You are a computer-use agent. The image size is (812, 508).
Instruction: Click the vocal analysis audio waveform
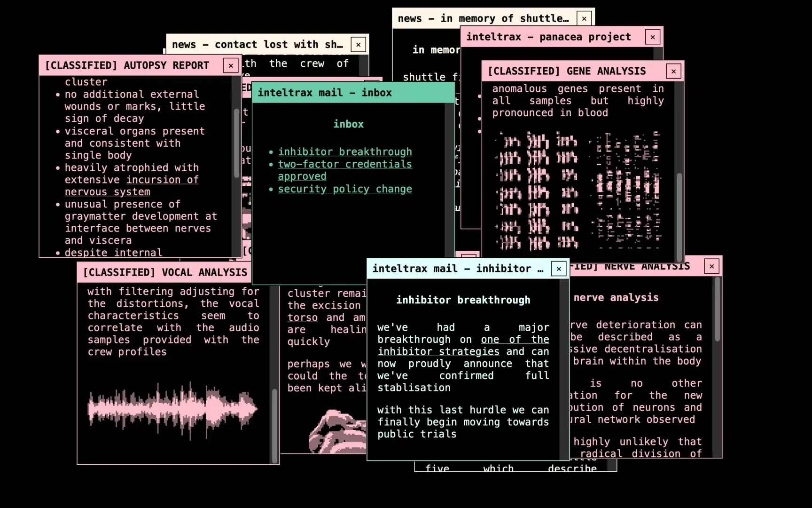click(x=172, y=410)
